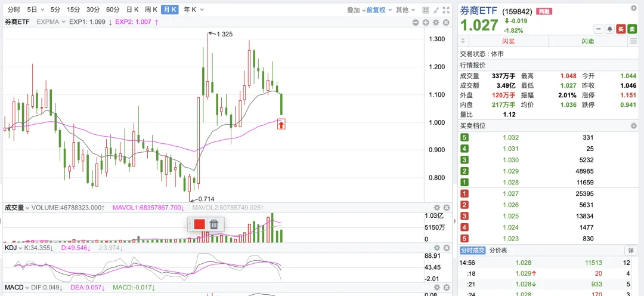Zoom in the K-line chart with plus icon
Image resolution: width=644 pixels, height=296 pixels.
coord(426,23)
